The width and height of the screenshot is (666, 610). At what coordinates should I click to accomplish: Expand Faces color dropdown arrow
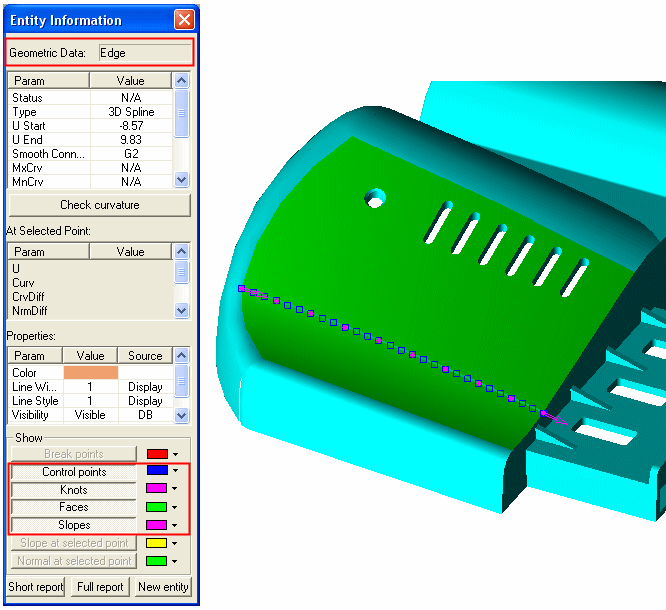pyautogui.click(x=175, y=507)
